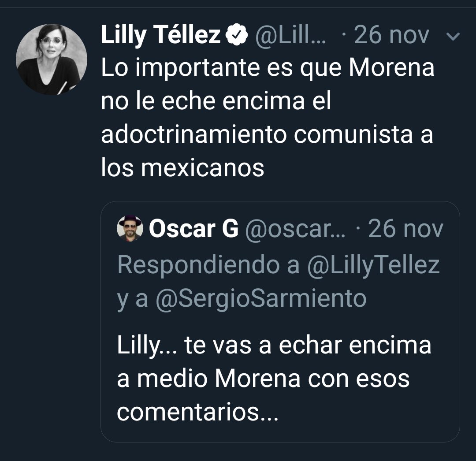Open the main tweet text about Morena
The height and width of the screenshot is (461, 476).
pyautogui.click(x=267, y=118)
